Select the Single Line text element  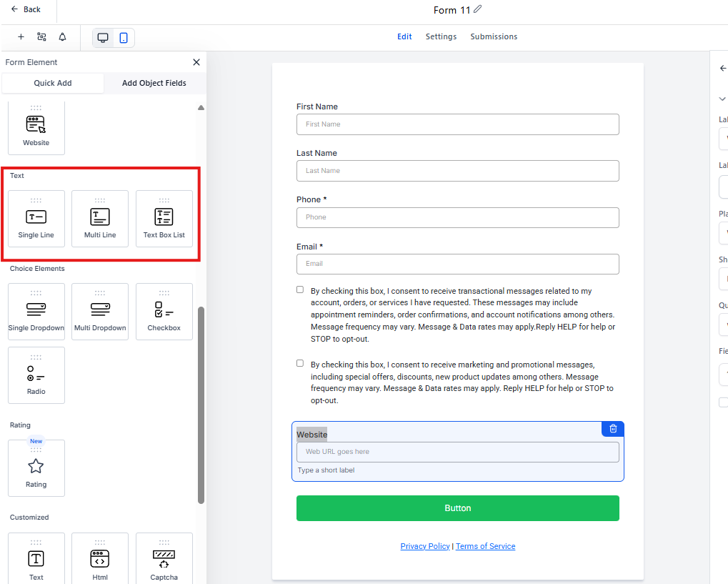[x=36, y=219]
